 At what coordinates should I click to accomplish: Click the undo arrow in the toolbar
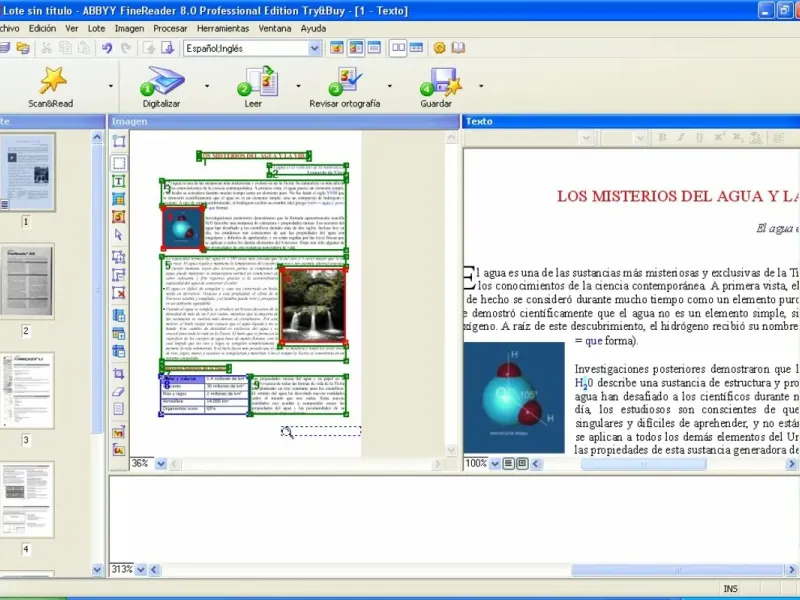pyautogui.click(x=107, y=48)
